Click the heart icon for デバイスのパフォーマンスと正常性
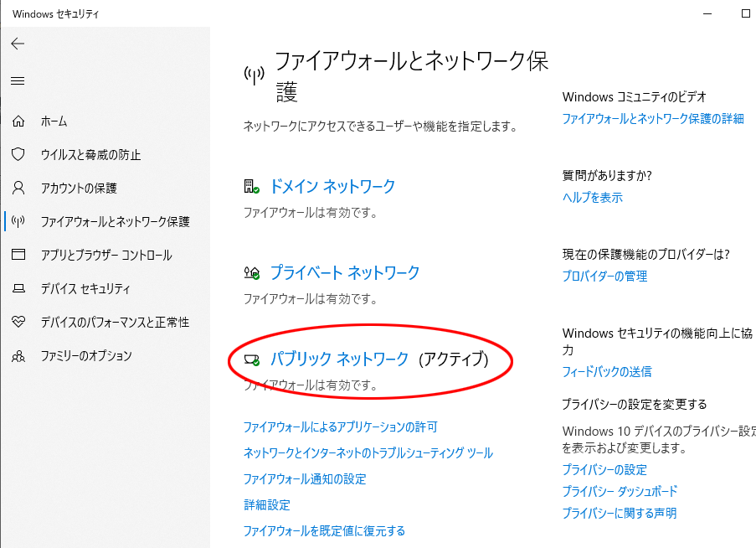756x548 pixels. coord(18,321)
